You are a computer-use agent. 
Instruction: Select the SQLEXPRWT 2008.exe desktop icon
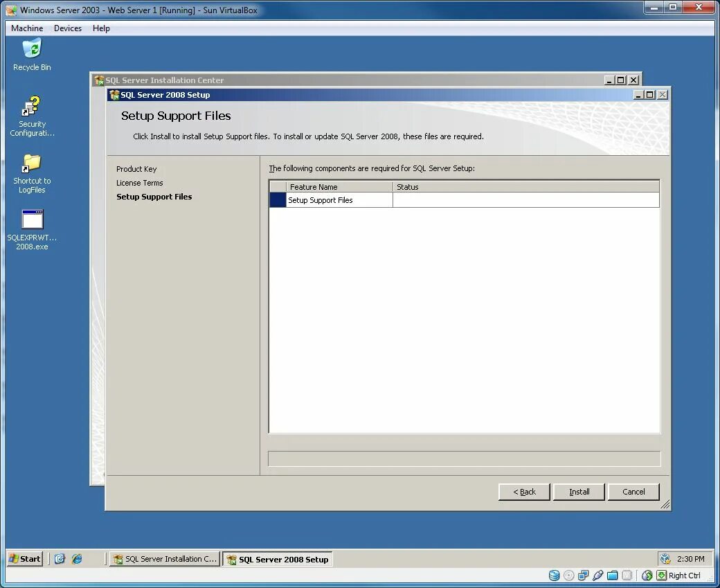(x=32, y=230)
